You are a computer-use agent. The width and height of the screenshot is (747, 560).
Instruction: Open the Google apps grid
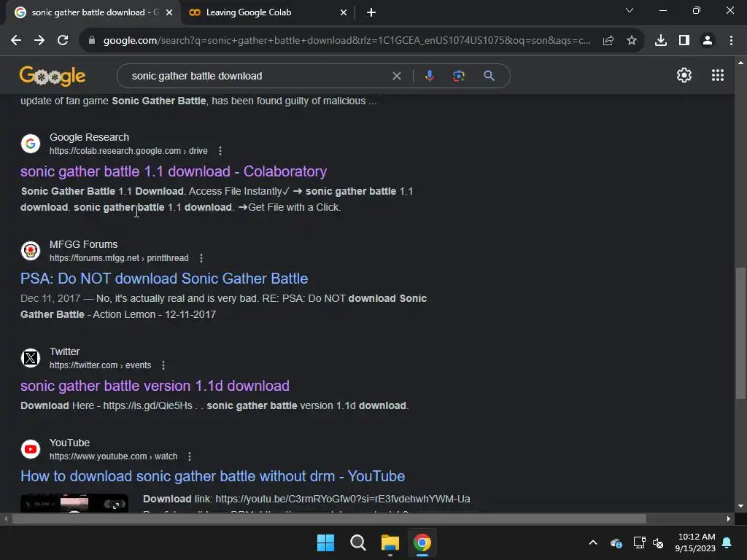pos(718,75)
